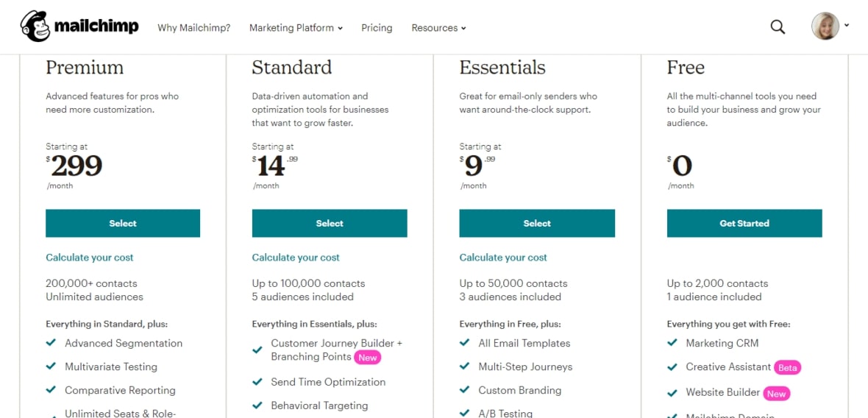868x418 pixels.
Task: Click the Mailchimp monkey logo
Action: (34, 26)
